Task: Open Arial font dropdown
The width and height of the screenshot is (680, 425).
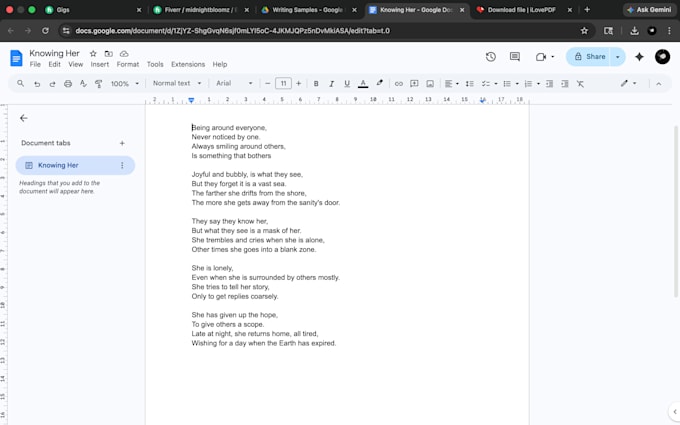Action: pos(234,83)
